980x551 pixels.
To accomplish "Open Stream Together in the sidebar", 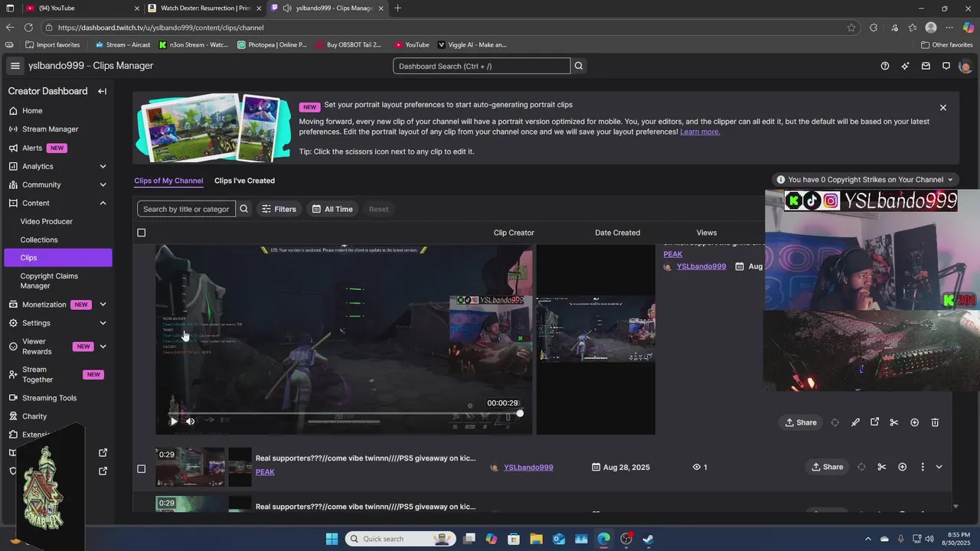I will 56,375.
